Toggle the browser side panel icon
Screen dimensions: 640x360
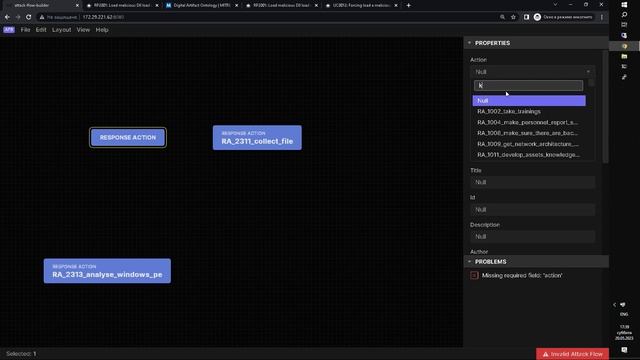tap(527, 17)
